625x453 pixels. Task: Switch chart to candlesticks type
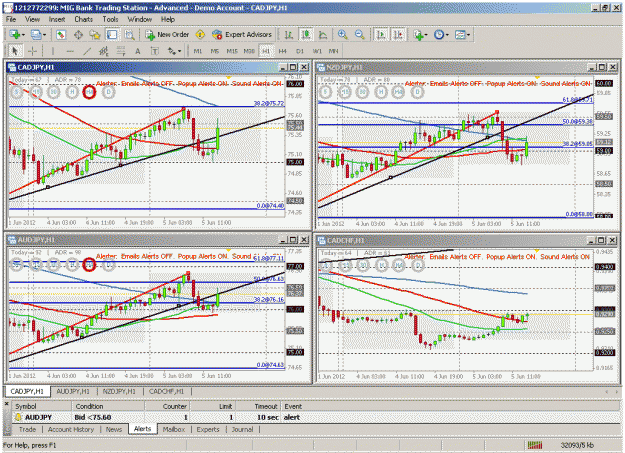click(306, 35)
